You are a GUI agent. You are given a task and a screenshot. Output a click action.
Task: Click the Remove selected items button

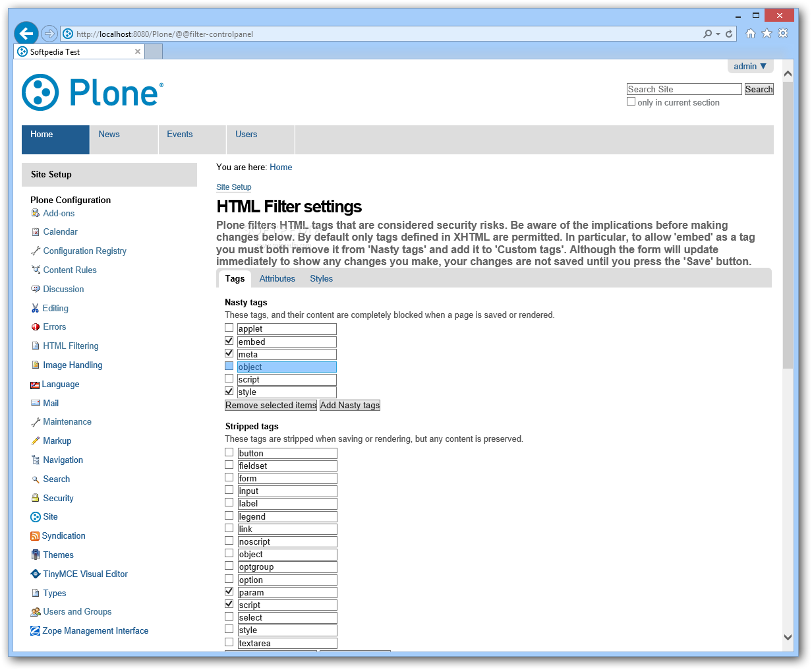271,406
